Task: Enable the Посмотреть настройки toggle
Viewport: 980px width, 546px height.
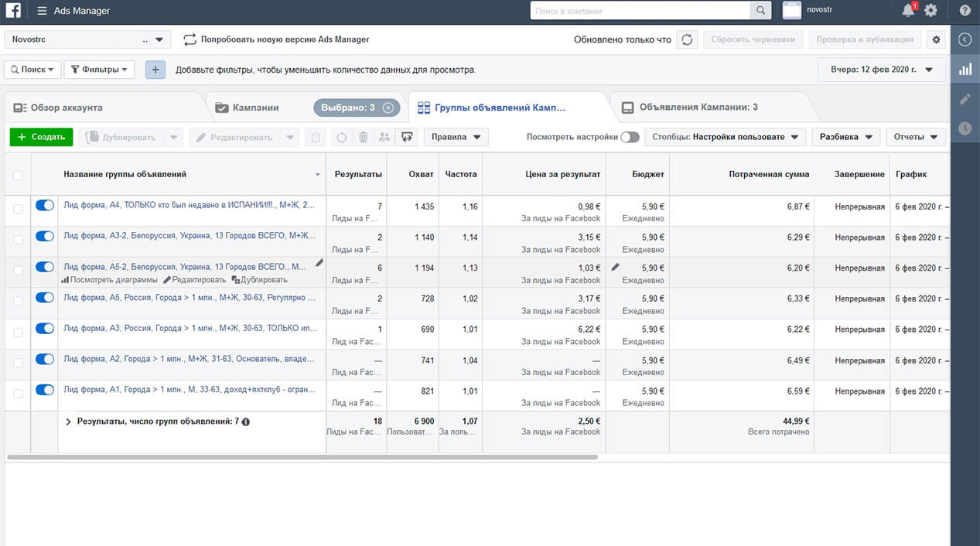Action: coord(630,137)
